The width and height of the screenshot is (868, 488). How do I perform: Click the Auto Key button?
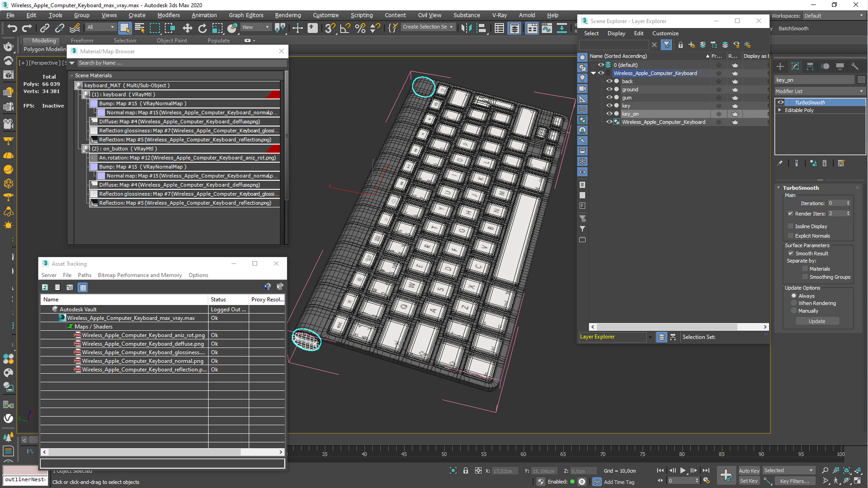[749, 471]
